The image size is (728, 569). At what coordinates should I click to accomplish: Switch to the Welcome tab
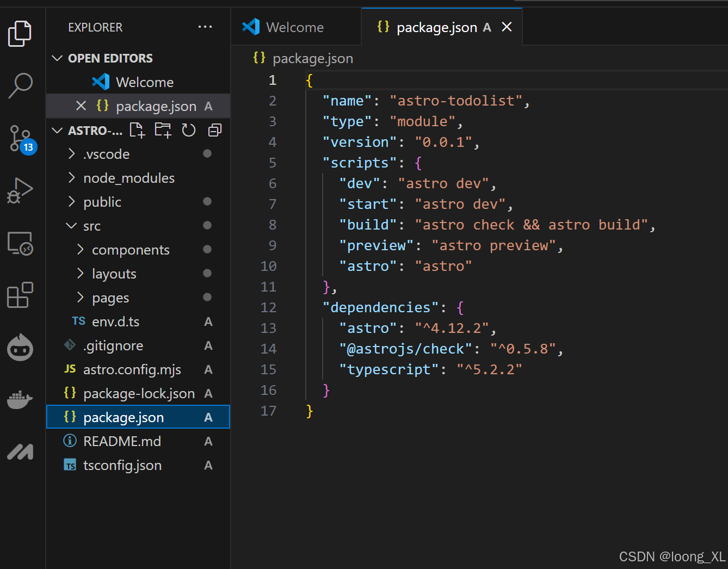point(296,27)
